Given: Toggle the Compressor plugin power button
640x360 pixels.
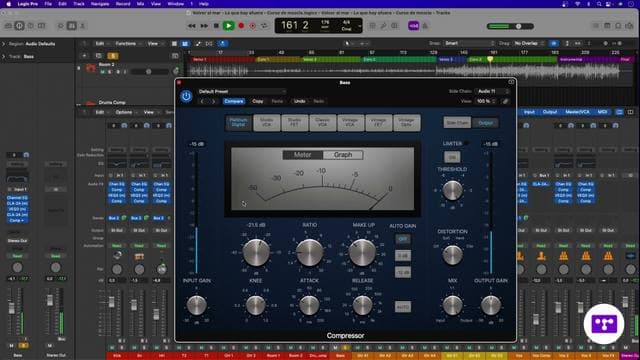Looking at the screenshot, I should tap(187, 96).
